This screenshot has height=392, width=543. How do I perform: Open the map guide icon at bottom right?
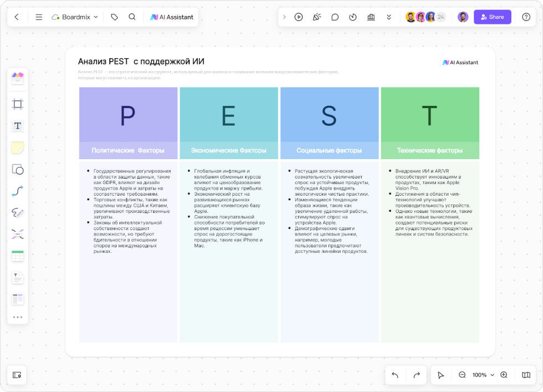(526, 375)
